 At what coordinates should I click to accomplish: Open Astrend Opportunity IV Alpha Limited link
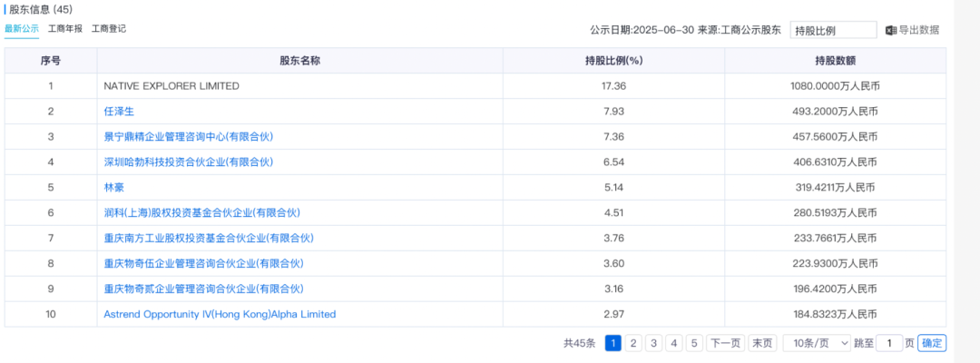220,314
